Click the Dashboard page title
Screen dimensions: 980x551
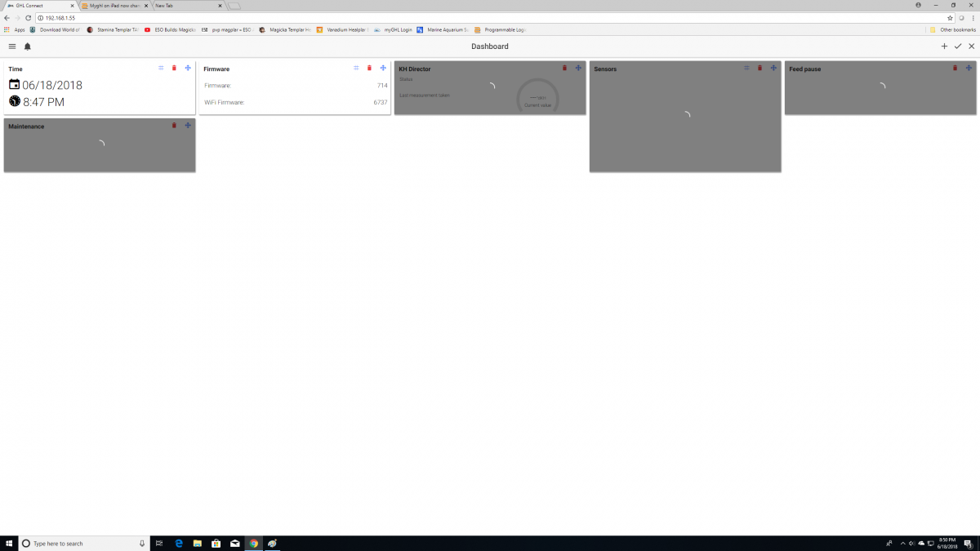tap(490, 47)
